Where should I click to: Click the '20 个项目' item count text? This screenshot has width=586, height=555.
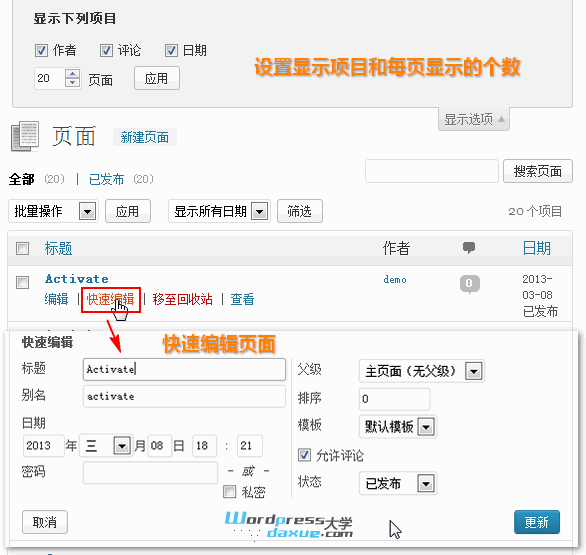(x=535, y=212)
